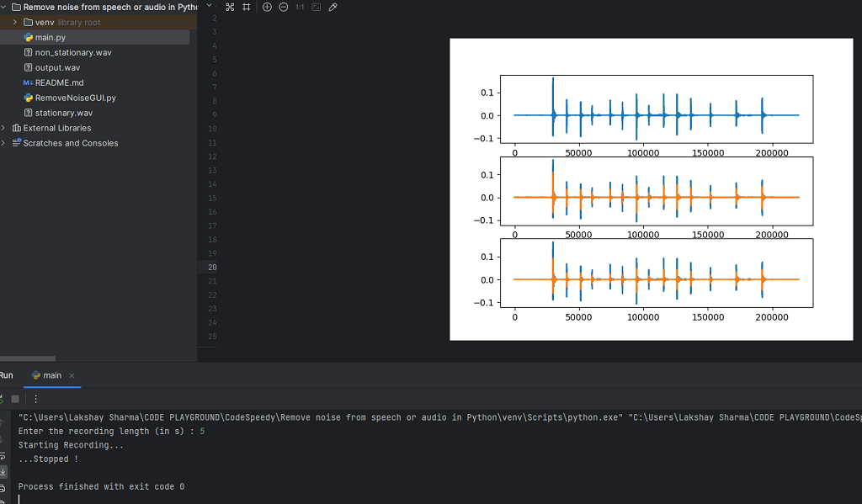The width and height of the screenshot is (862, 504).
Task: Expand the venv library root folder
Action: [x=15, y=22]
